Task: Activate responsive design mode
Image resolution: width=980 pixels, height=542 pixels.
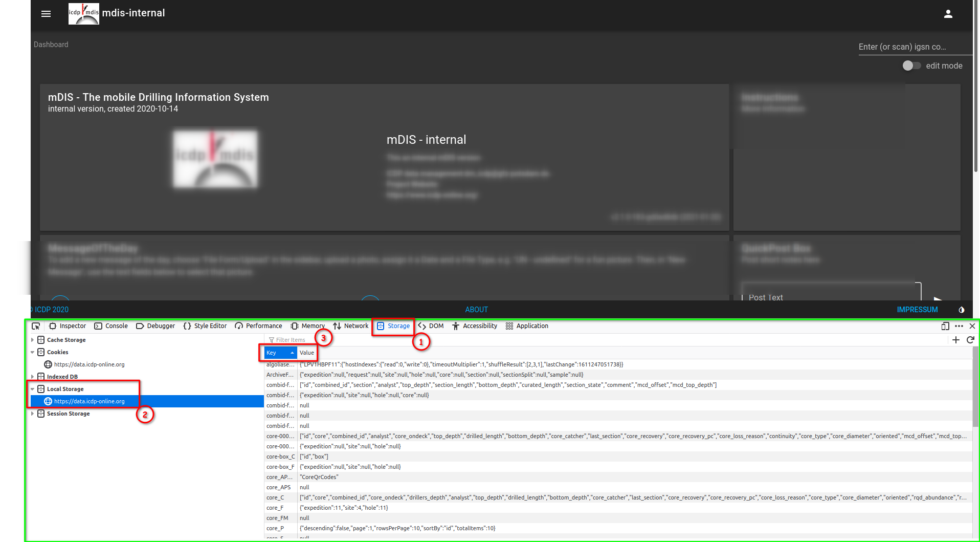Action: (946, 326)
